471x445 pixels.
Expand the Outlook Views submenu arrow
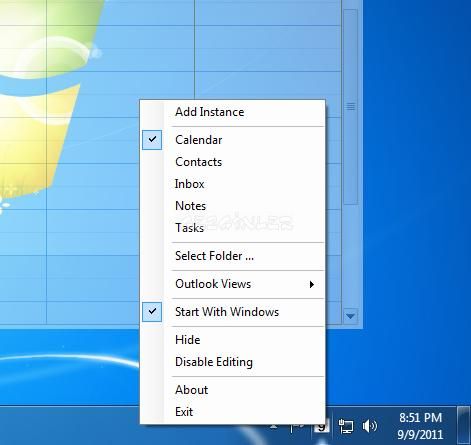click(x=312, y=284)
